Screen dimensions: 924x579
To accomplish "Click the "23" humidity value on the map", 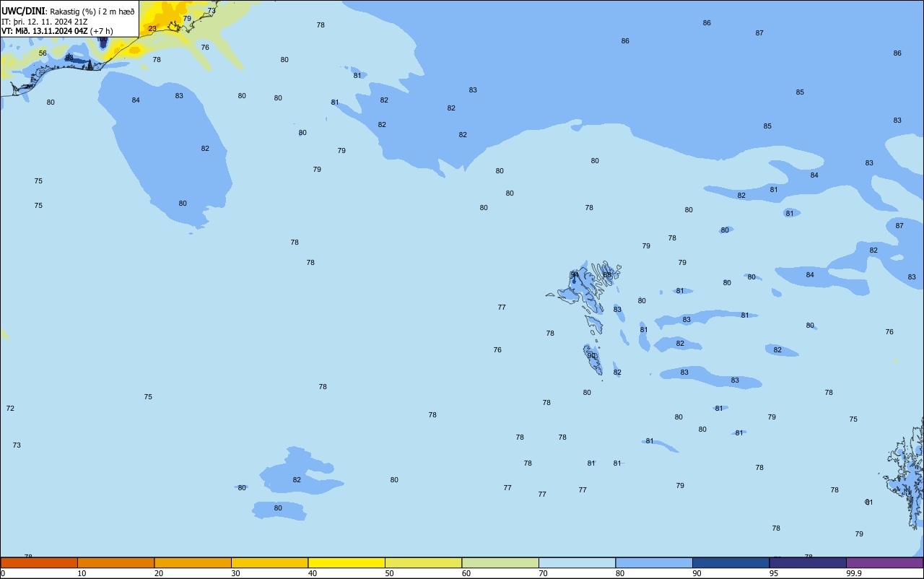I will click(x=152, y=29).
